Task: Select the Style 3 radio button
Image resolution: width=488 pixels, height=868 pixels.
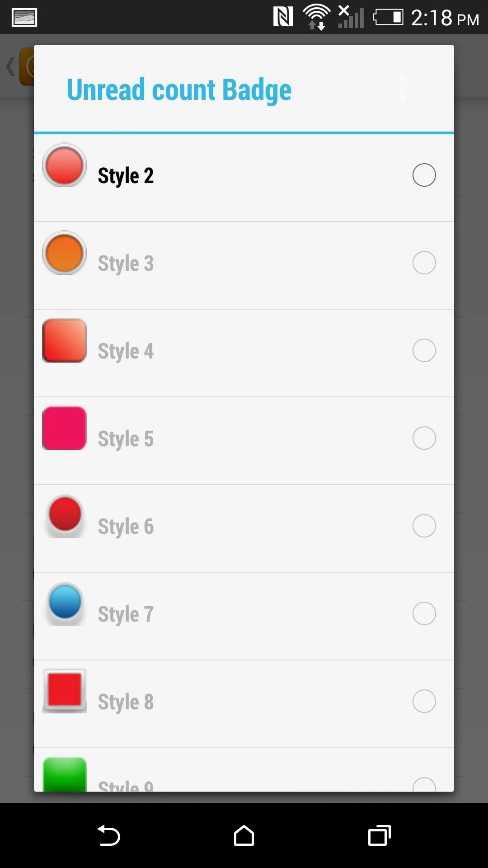Action: click(424, 263)
